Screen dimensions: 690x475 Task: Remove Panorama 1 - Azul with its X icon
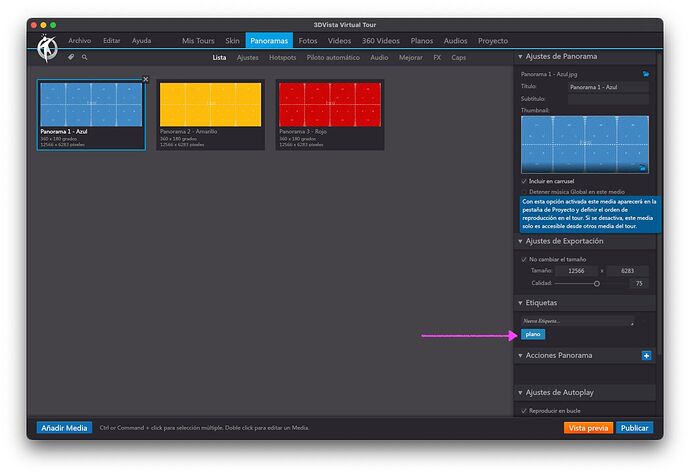point(146,79)
